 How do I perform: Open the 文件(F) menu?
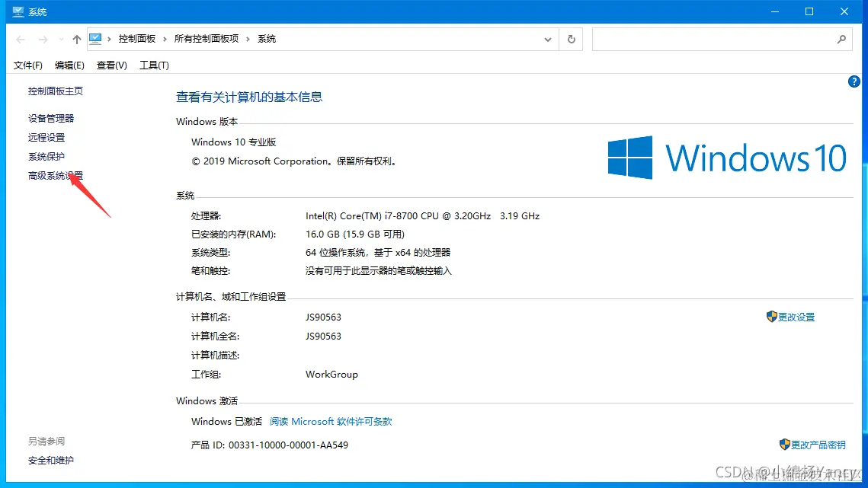click(27, 65)
